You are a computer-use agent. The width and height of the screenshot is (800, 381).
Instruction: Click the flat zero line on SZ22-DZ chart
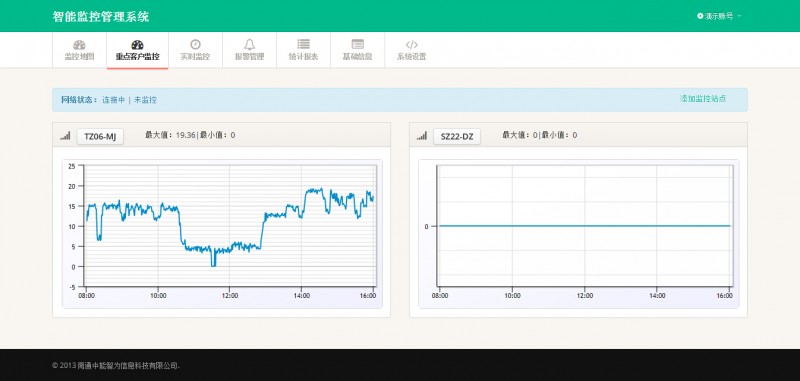pyautogui.click(x=585, y=226)
